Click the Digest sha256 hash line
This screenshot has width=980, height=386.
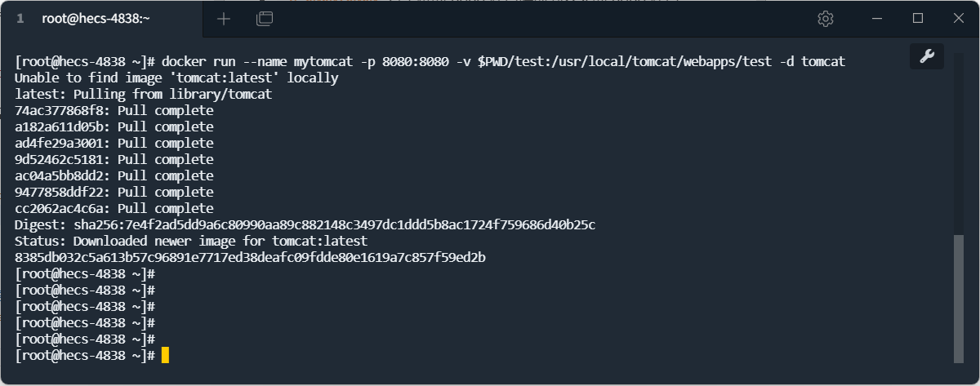[x=305, y=224]
